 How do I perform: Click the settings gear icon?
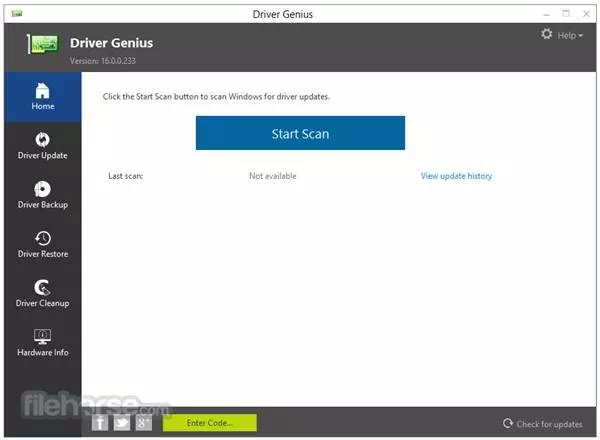tap(546, 34)
